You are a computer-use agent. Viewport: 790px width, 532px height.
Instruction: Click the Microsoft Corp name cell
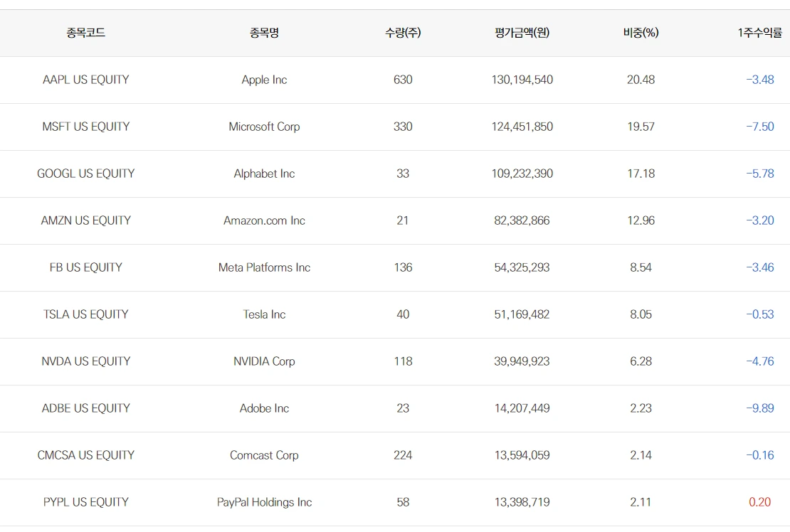pyautogui.click(x=264, y=127)
